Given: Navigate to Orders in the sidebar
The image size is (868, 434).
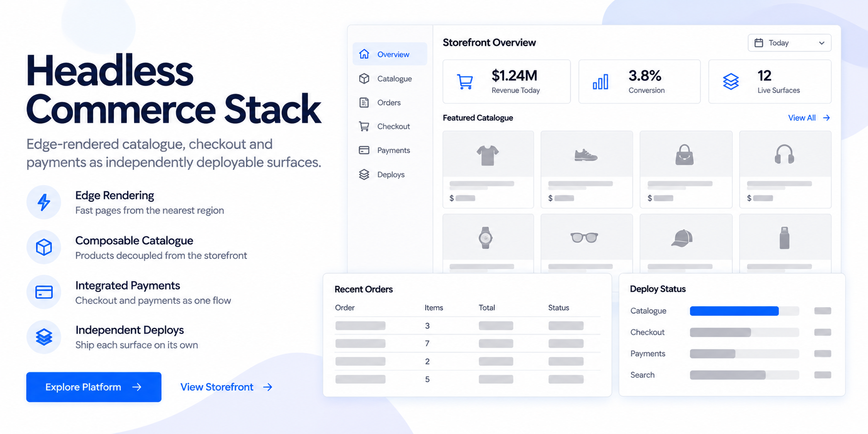Looking at the screenshot, I should point(389,103).
